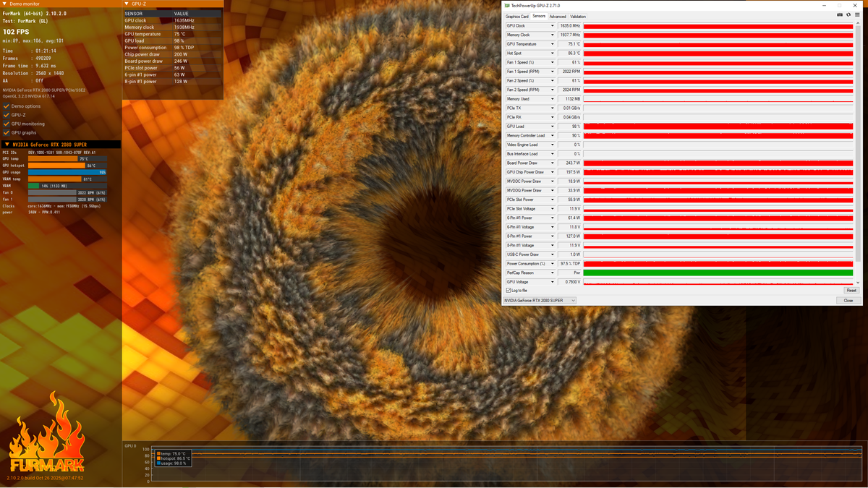The height and width of the screenshot is (488, 868).
Task: Open the Fan 1 Speed (RPM) dropdown arrow
Action: point(553,72)
